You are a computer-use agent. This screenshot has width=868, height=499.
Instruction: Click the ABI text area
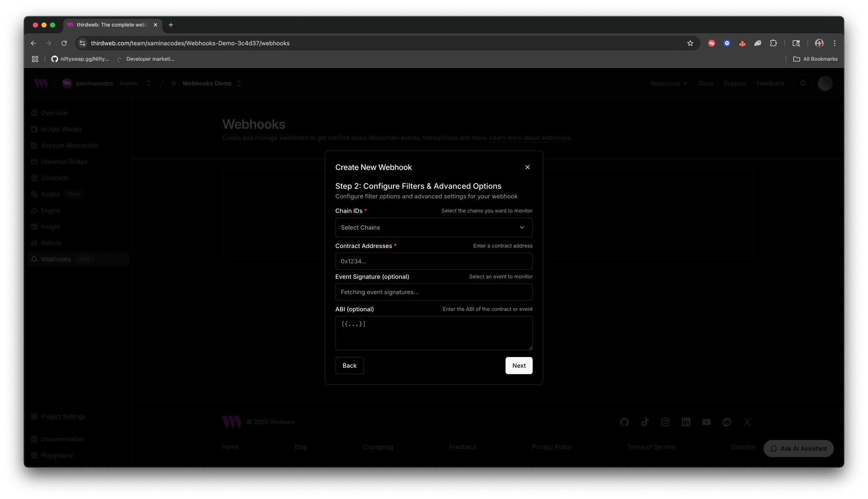[x=434, y=333]
